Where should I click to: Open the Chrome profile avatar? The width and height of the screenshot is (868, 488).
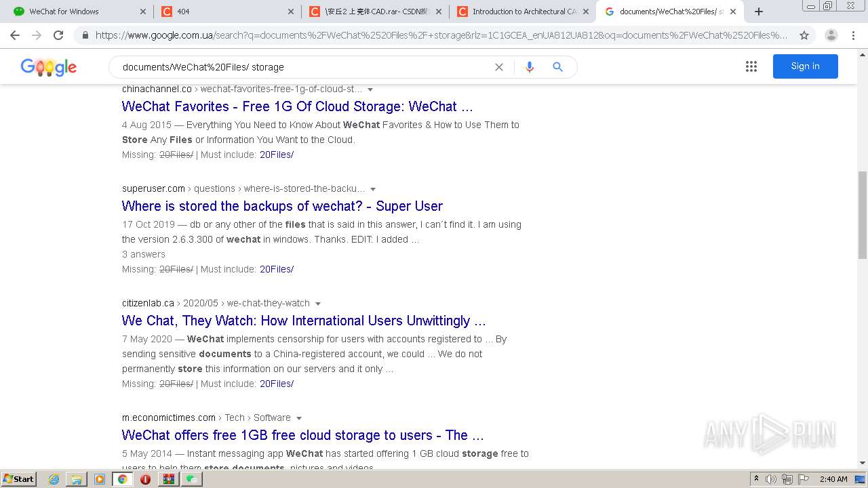[x=831, y=35]
